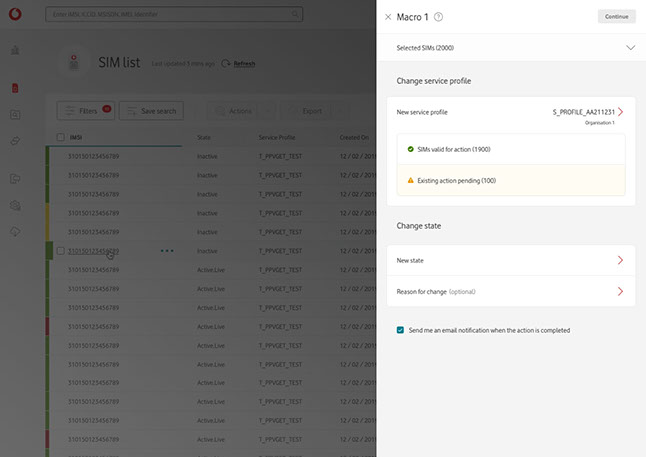Open the SIM card section in sidebar

pos(15,88)
